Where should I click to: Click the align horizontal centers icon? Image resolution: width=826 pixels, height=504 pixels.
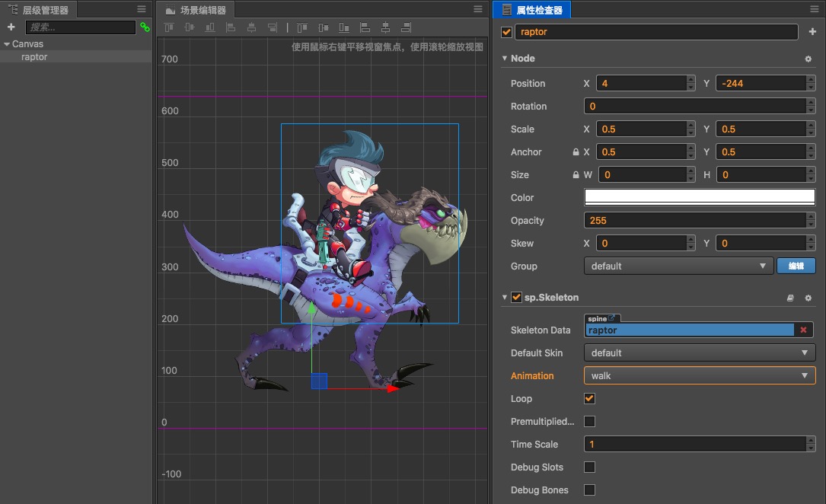(x=251, y=27)
